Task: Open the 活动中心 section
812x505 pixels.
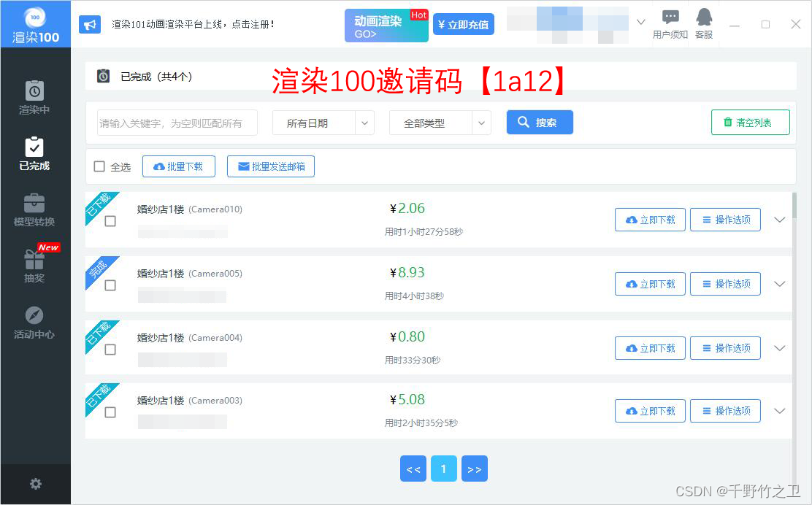Action: 34,320
